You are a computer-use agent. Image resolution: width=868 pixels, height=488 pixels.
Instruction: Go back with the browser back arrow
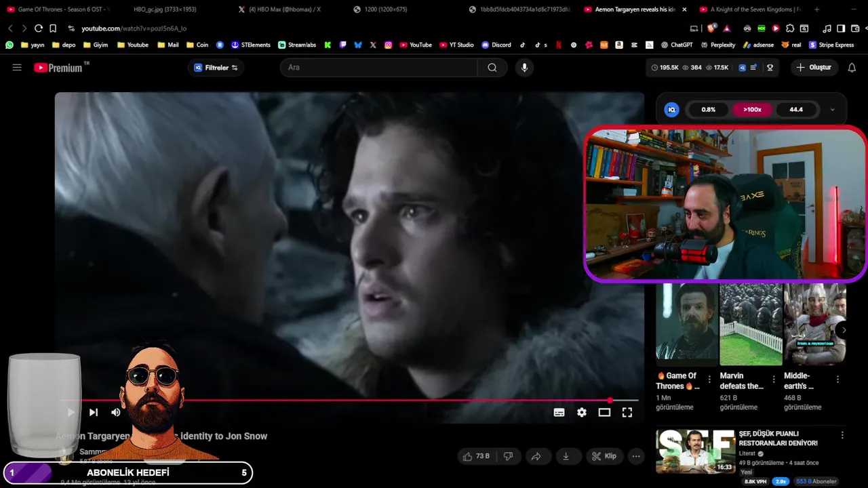pyautogui.click(x=10, y=28)
